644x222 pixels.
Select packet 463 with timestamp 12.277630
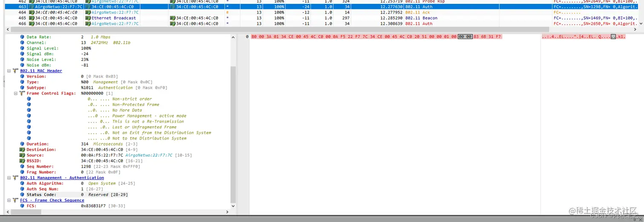tap(322, 7)
